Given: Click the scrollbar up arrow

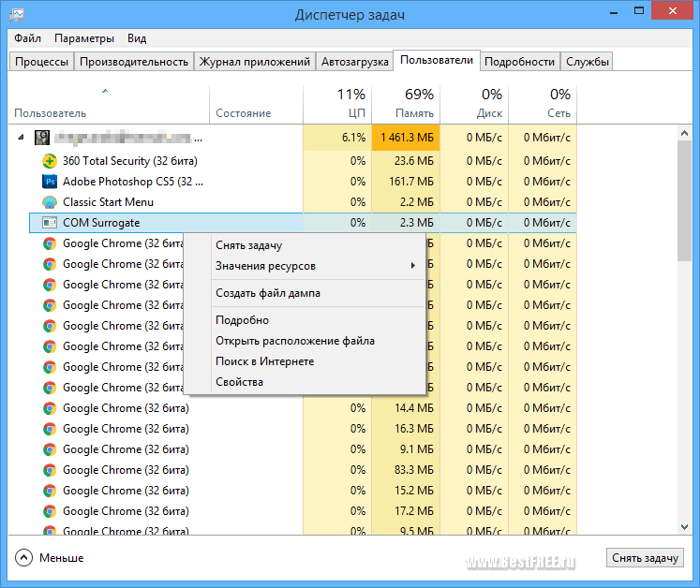Looking at the screenshot, I should pos(684,133).
